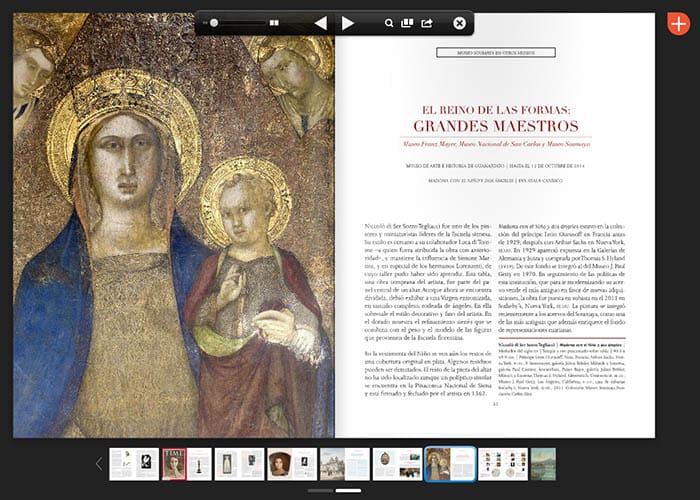Toggle the two-page view icon in the toolbar

274,23
